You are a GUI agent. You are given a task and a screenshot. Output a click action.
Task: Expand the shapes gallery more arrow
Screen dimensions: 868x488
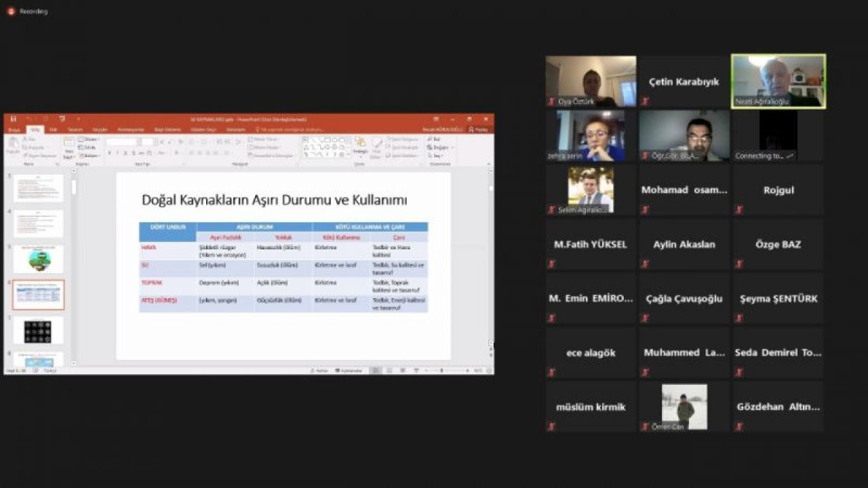click(x=349, y=155)
